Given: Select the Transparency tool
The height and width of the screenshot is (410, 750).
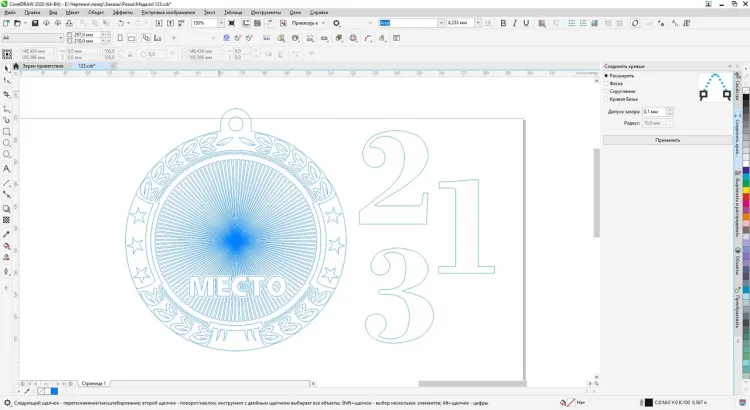Looking at the screenshot, I should pyautogui.click(x=6, y=220).
